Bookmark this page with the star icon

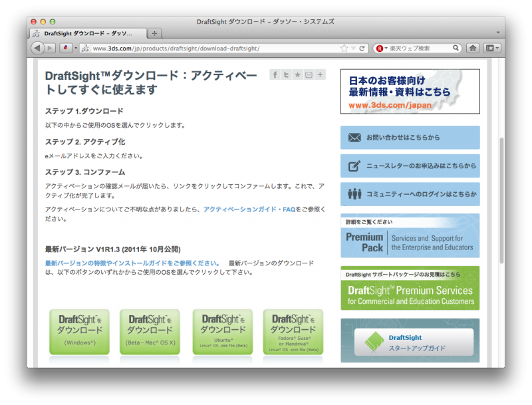pos(344,48)
